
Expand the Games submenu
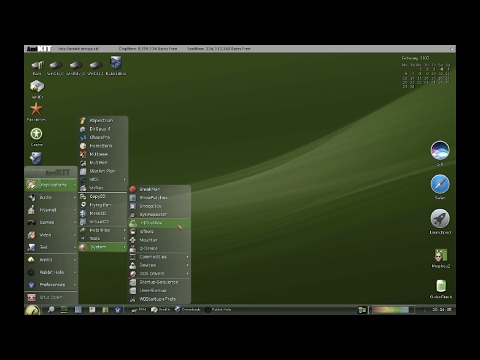[51, 222]
